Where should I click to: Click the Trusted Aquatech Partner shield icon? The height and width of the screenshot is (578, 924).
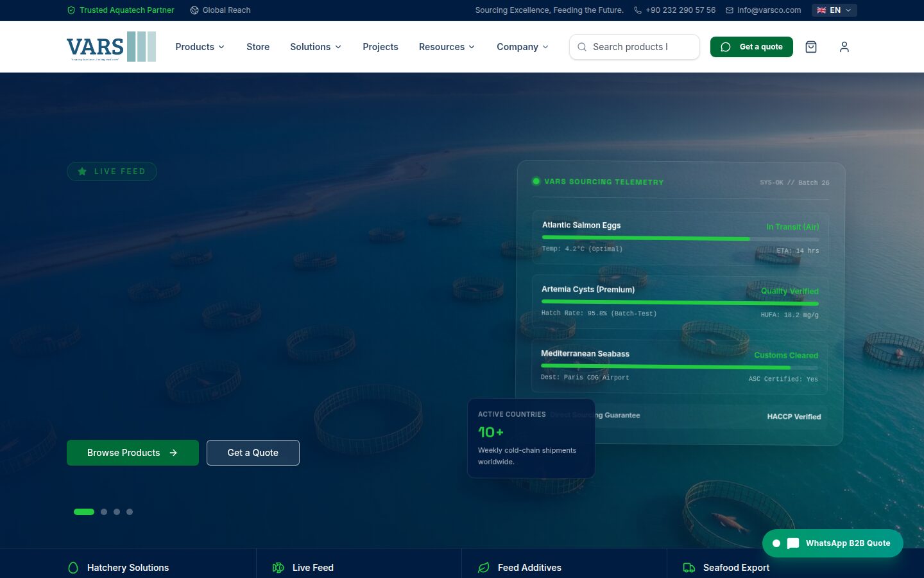(71, 10)
